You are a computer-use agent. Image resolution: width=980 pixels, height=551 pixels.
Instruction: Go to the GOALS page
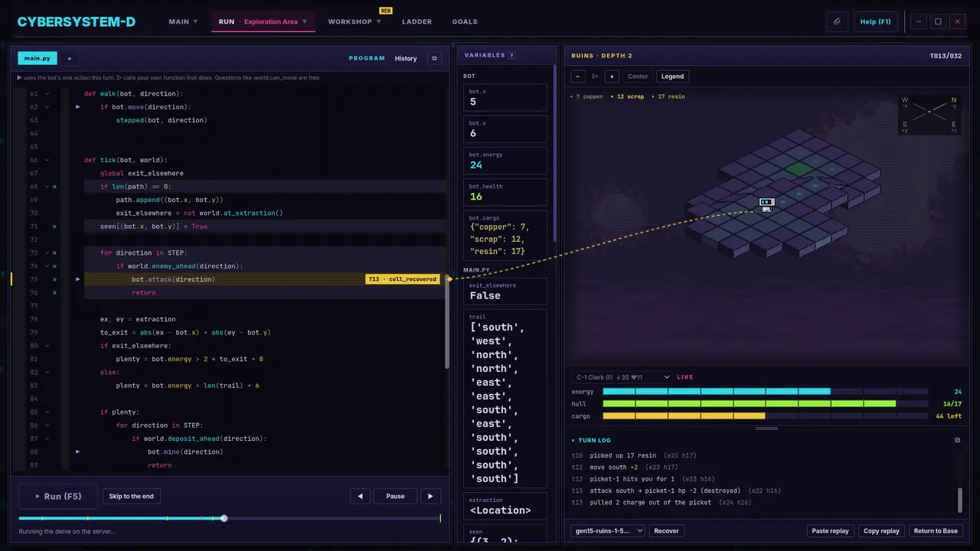point(465,21)
